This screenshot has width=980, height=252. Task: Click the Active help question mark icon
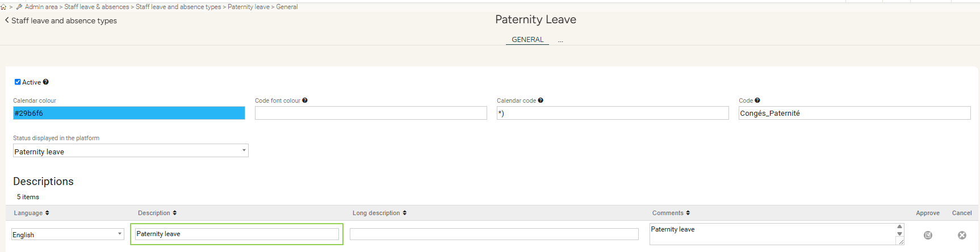point(46,82)
